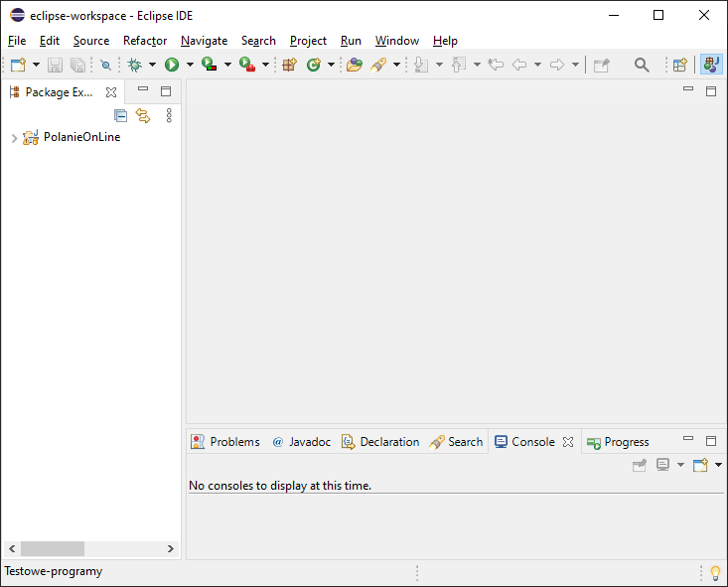Viewport: 728px width, 587px height.
Task: Close the Console tab
Action: (x=568, y=442)
